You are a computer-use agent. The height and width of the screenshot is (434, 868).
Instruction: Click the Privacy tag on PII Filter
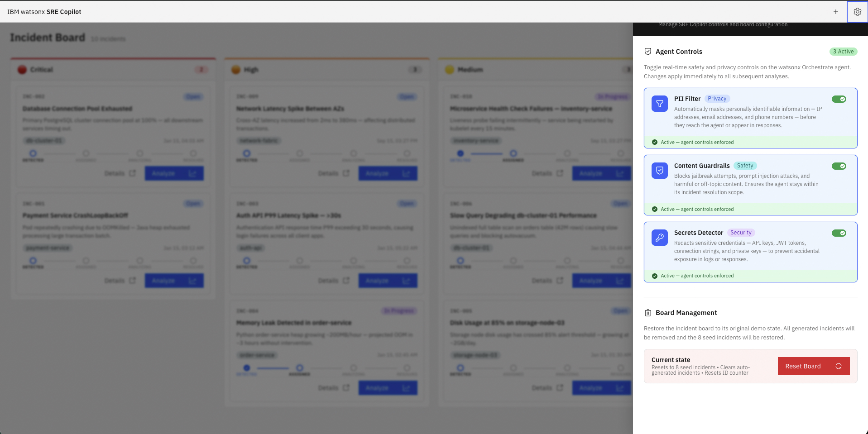pos(717,99)
